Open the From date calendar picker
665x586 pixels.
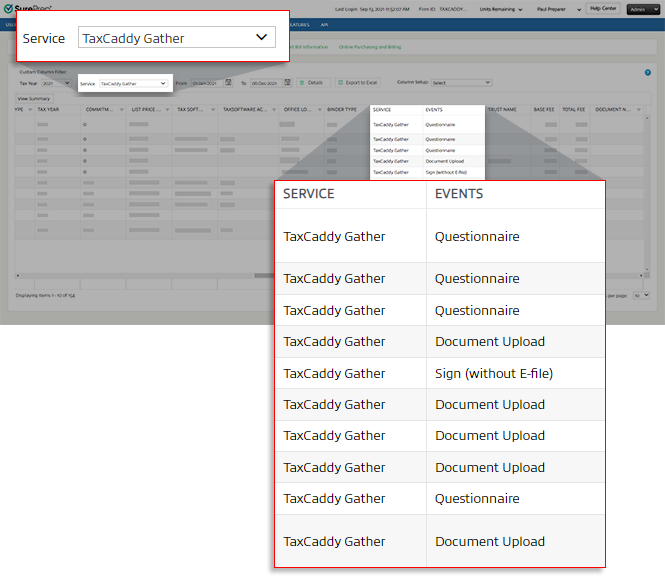[229, 83]
